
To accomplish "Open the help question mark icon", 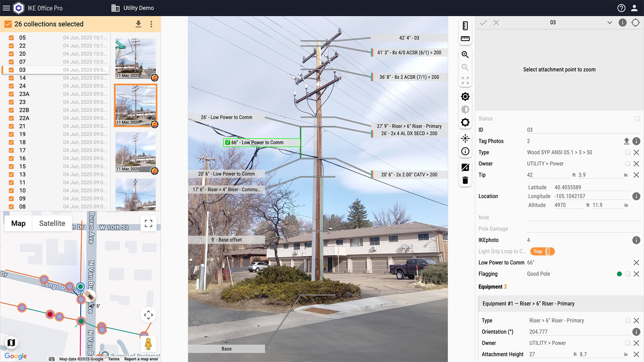I will [621, 8].
